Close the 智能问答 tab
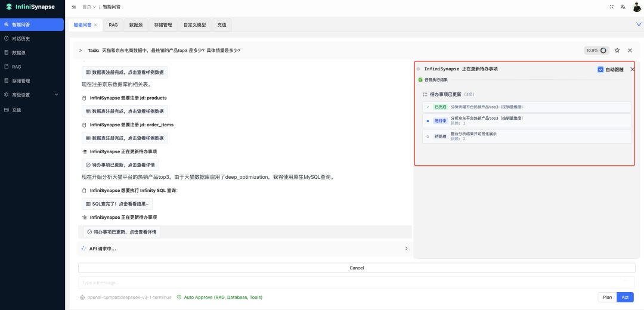The image size is (644, 310). [95, 25]
